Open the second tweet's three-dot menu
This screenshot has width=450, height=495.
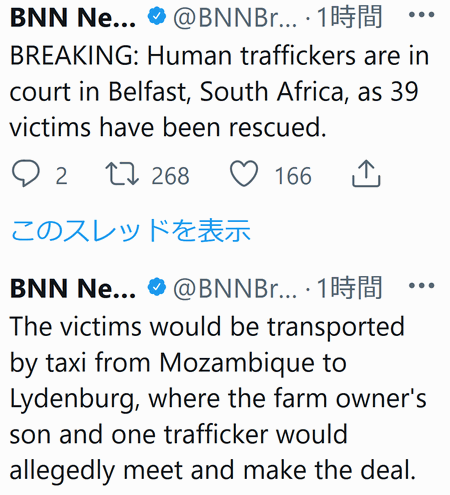coord(422,286)
